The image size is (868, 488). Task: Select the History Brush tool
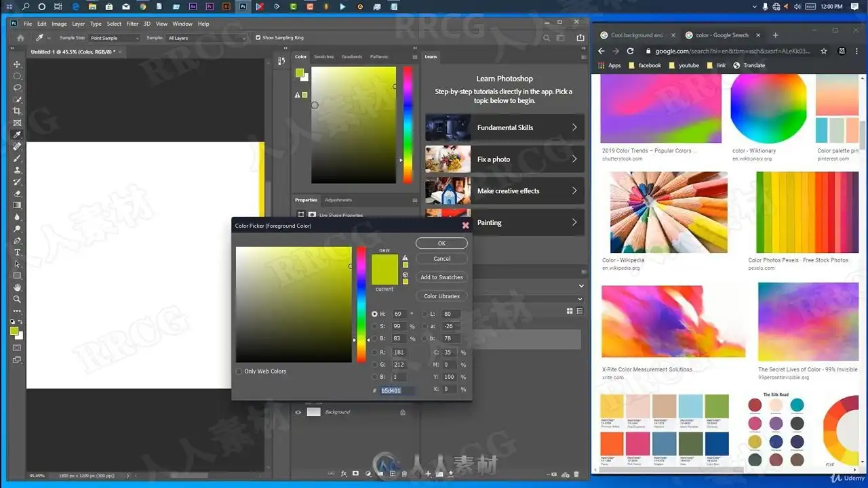pyautogui.click(x=18, y=182)
